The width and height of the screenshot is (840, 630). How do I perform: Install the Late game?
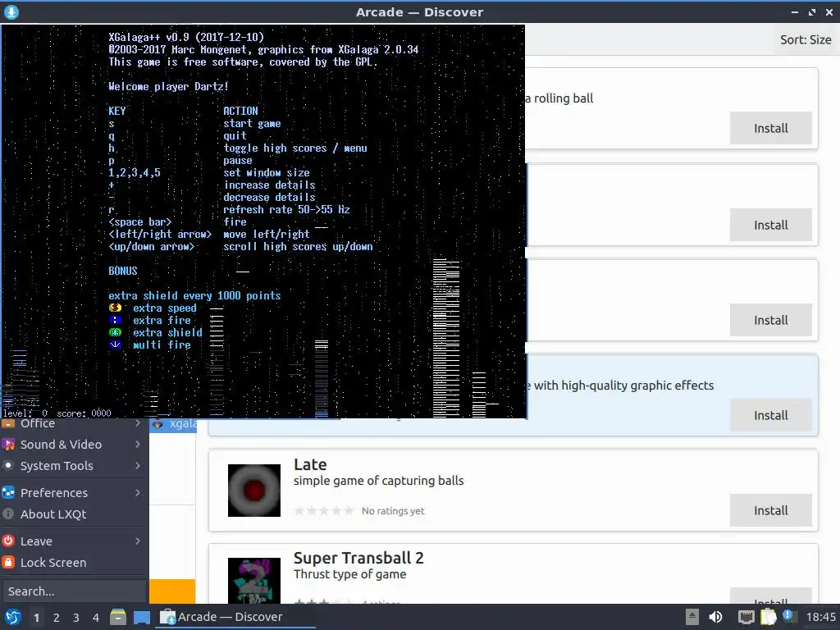pos(770,510)
